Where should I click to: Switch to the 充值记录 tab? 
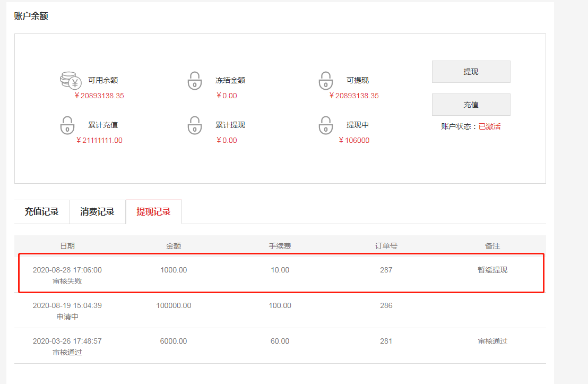(x=42, y=211)
